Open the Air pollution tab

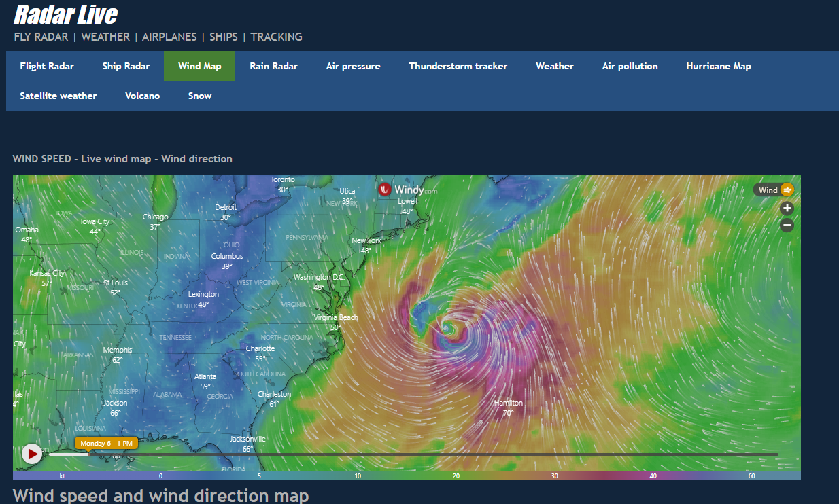[630, 66]
